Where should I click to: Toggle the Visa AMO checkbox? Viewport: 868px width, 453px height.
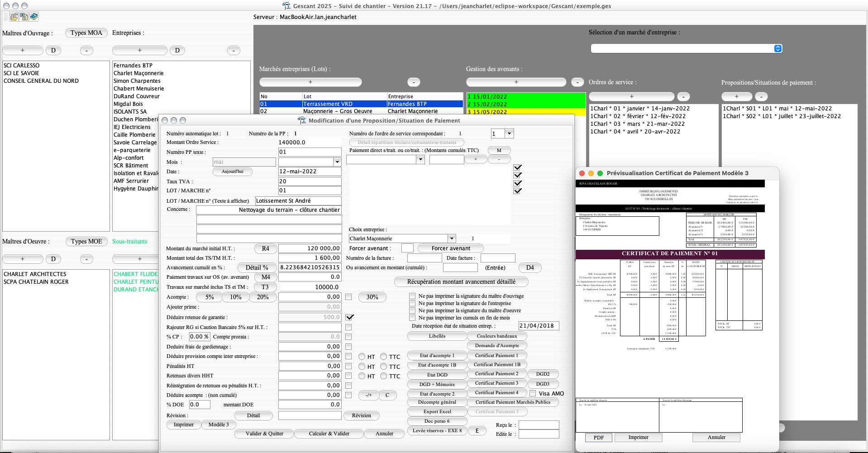(533, 394)
